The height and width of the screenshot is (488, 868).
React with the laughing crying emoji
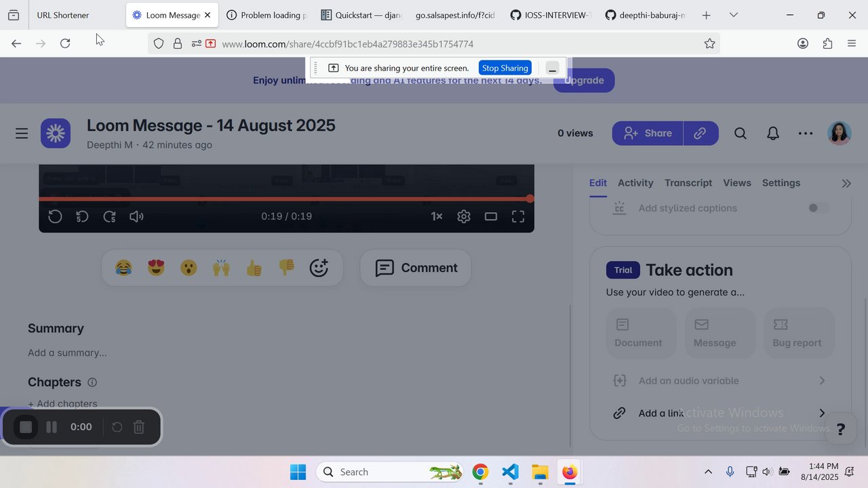coord(123,268)
